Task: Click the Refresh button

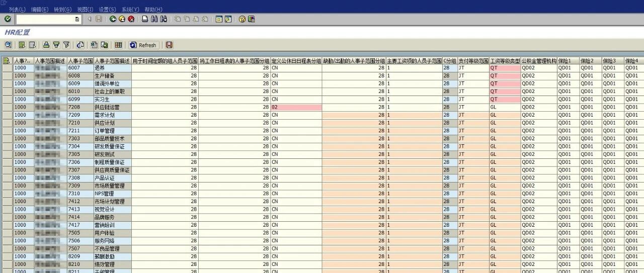Action: [144, 45]
